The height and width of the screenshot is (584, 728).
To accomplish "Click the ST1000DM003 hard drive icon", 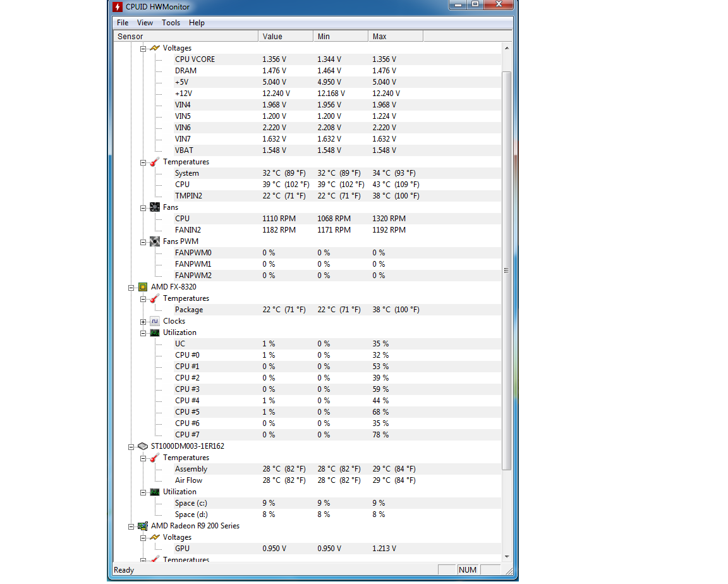I will [x=143, y=446].
